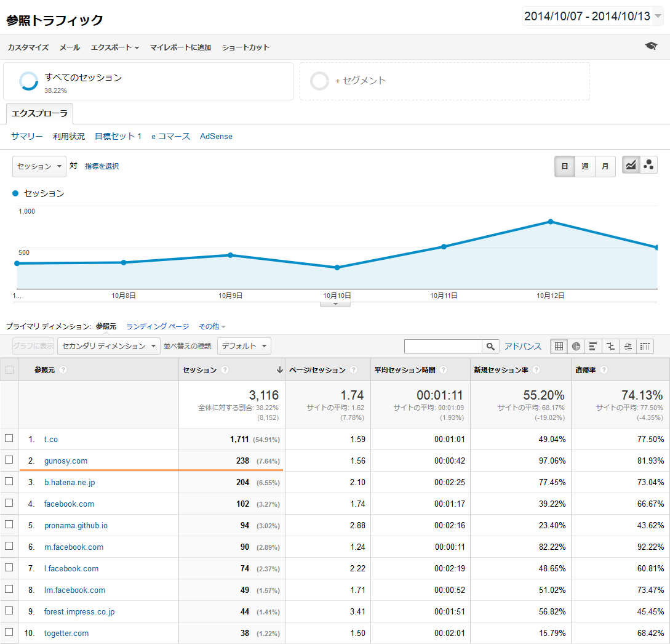The image size is (670, 644).
Task: Click the 10月12日 data point on chart
Action: [551, 222]
